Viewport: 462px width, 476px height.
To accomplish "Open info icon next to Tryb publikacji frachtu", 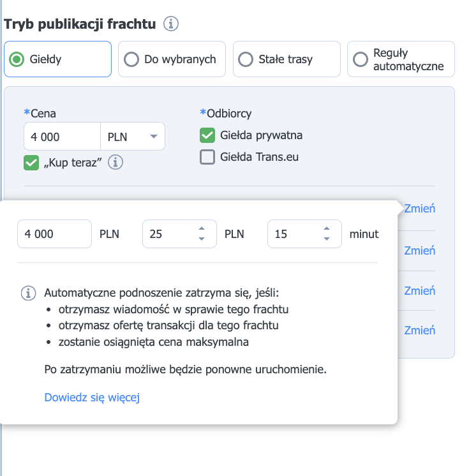I will (x=171, y=24).
